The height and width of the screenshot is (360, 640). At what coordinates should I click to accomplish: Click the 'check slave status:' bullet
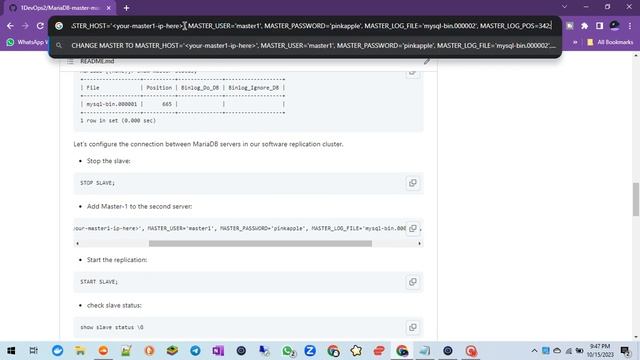(x=114, y=305)
